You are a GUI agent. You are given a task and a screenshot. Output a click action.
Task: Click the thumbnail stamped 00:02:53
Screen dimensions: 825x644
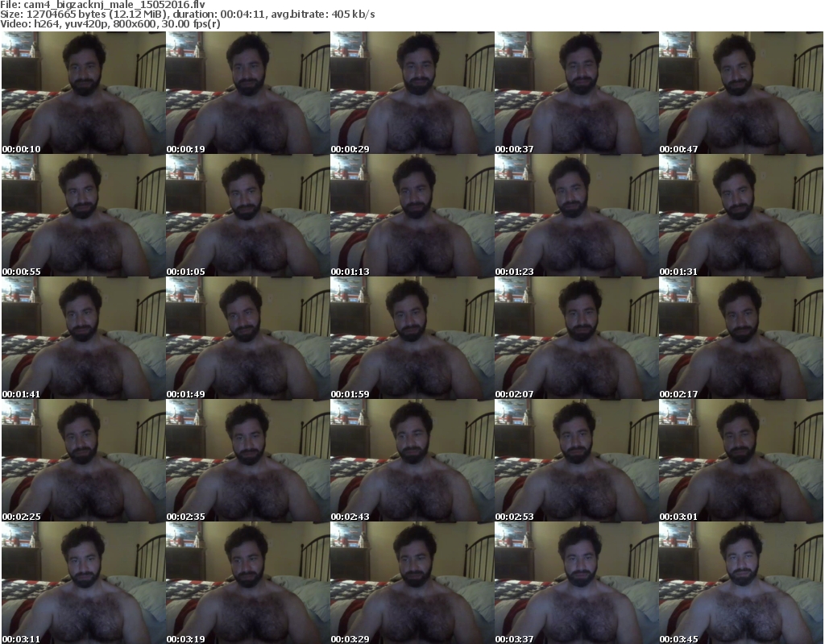click(x=577, y=461)
